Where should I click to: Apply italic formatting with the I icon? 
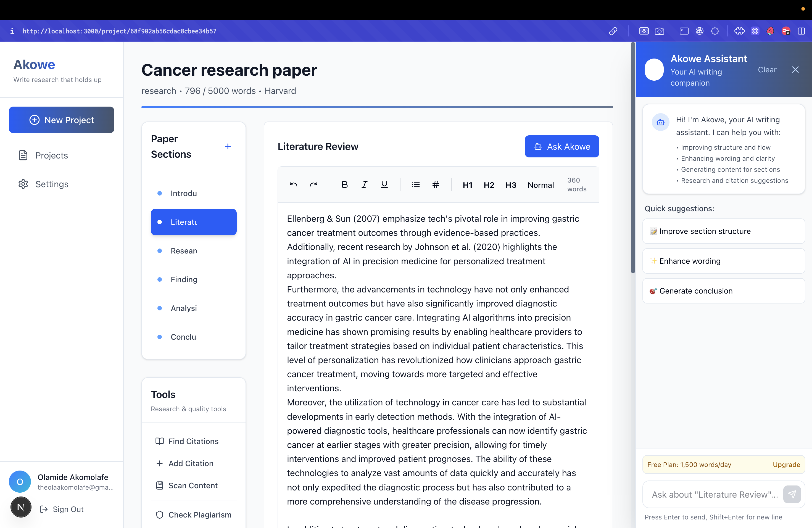pos(364,184)
